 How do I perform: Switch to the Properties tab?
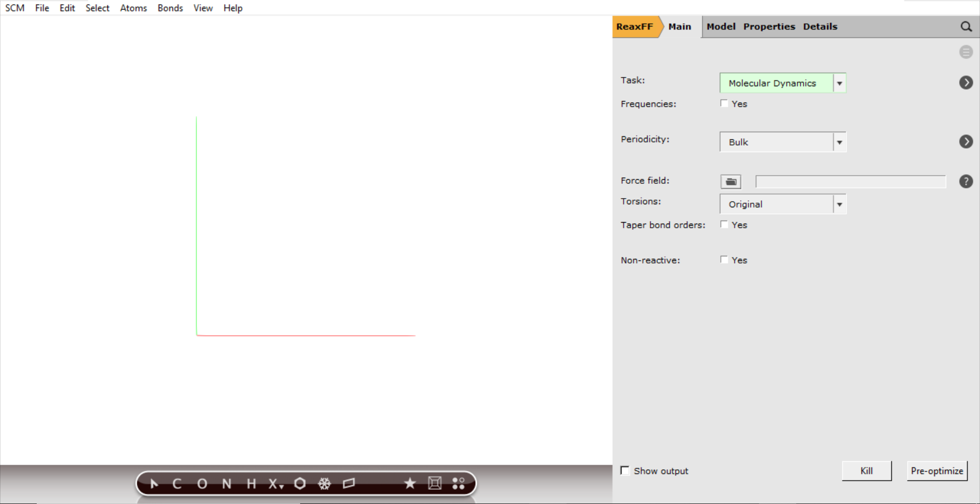(769, 27)
